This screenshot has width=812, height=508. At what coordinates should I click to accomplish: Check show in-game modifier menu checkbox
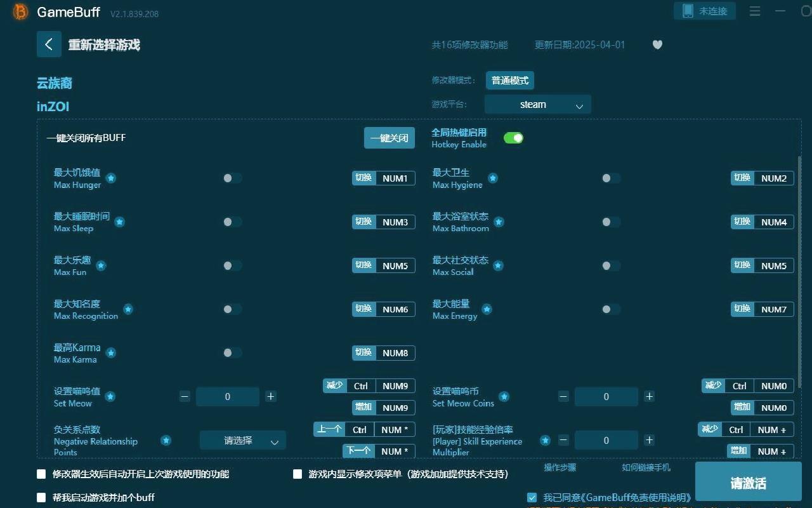pos(298,474)
